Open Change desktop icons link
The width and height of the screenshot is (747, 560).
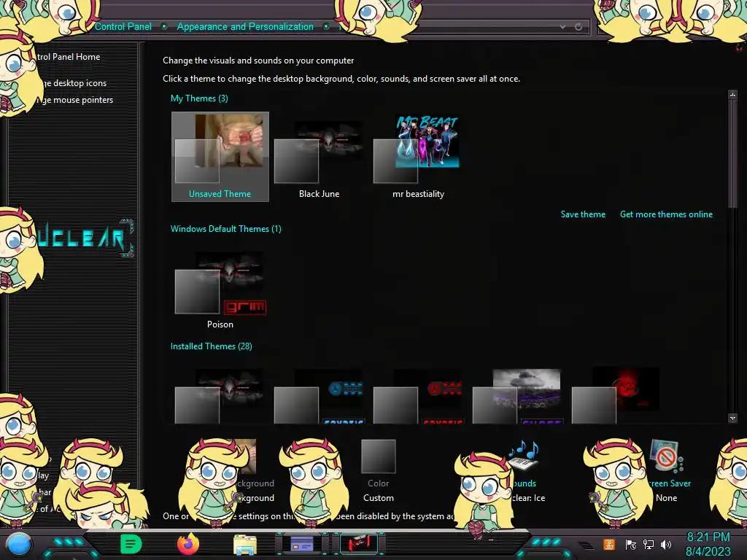pos(74,83)
